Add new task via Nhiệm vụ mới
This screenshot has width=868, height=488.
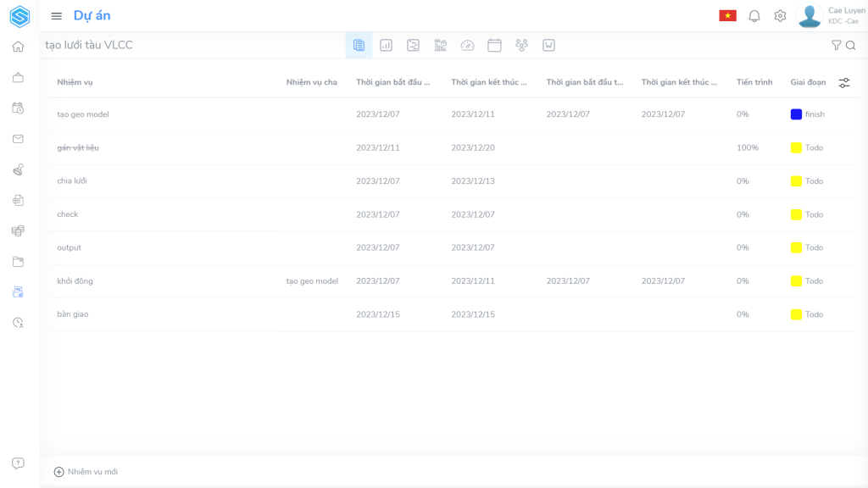[86, 472]
